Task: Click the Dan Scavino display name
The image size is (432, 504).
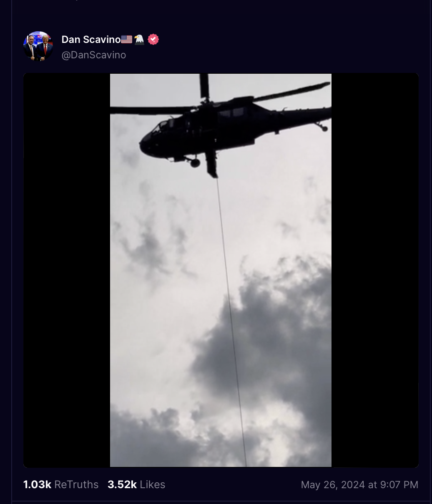Action: (x=91, y=40)
